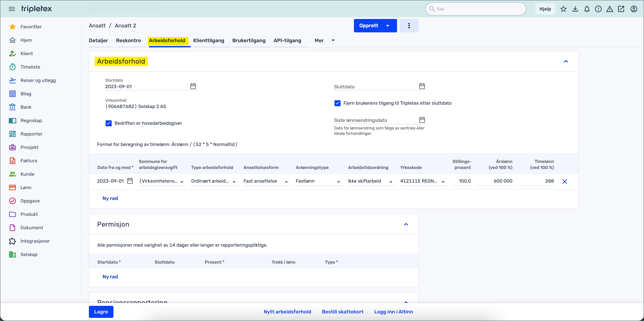The height and width of the screenshot is (321, 644).
Task: Open calendar picker for Sluttdato
Action: pyautogui.click(x=422, y=86)
